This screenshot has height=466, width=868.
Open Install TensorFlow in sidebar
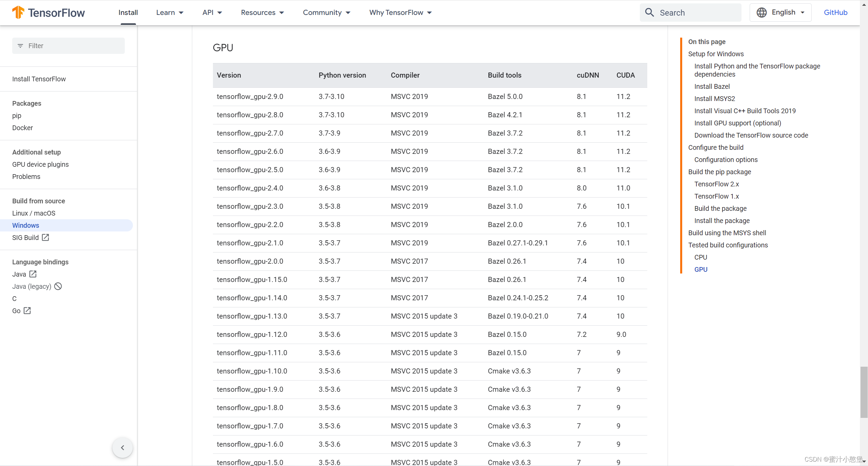pos(39,79)
